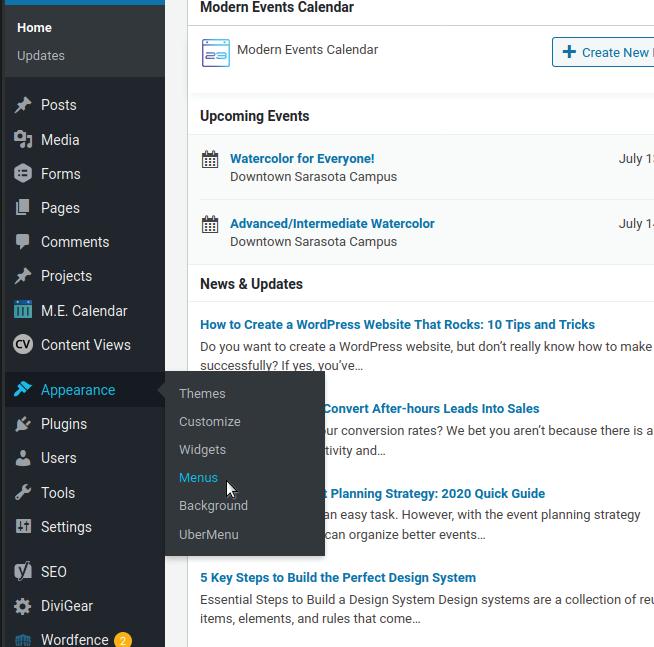Click the Forms sidebar icon

23,174
